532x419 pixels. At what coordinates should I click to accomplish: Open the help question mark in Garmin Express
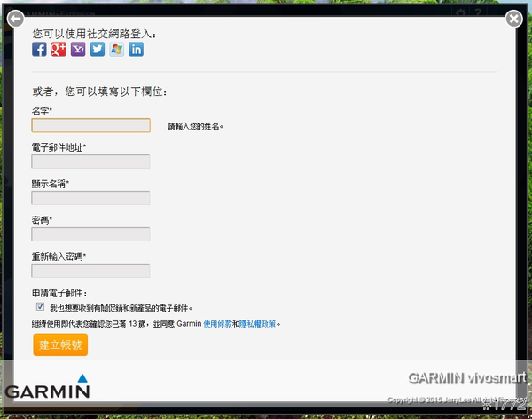479,13
